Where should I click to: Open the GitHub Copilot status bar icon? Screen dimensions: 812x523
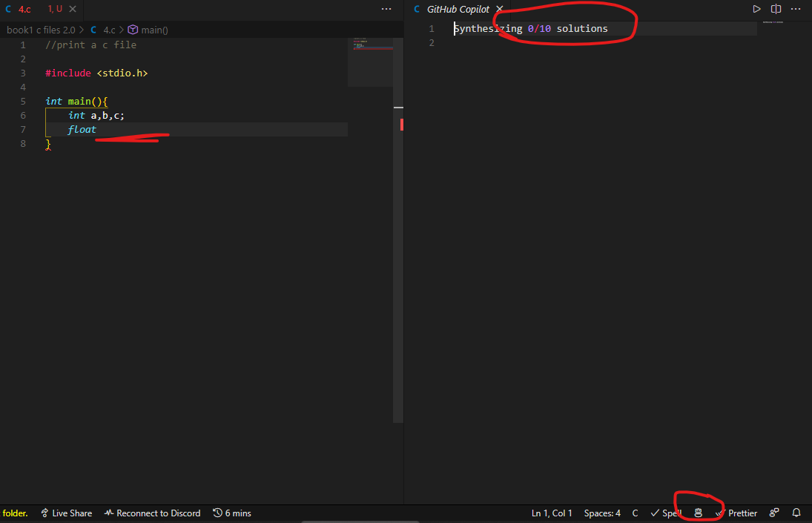[698, 513]
